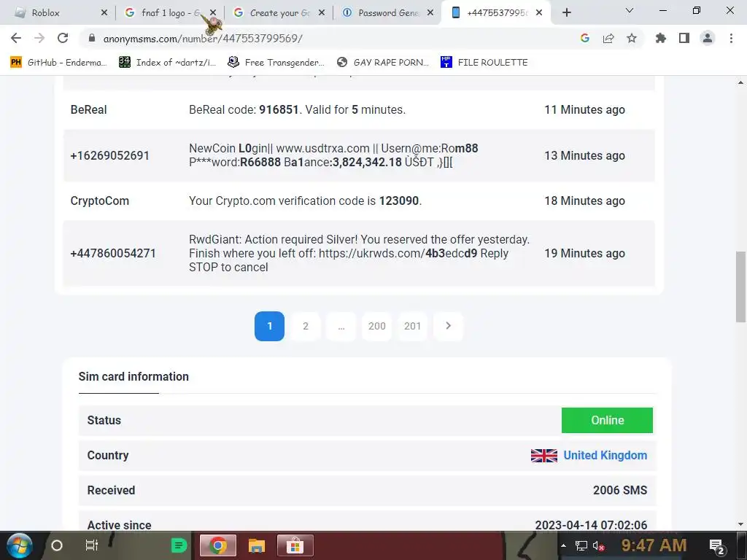Open Cortana search circle on taskbar

[x=57, y=545]
